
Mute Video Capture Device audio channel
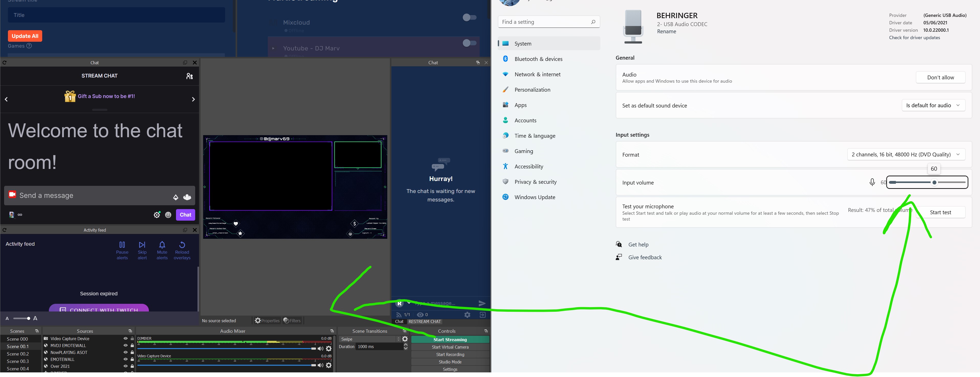pyautogui.click(x=320, y=365)
